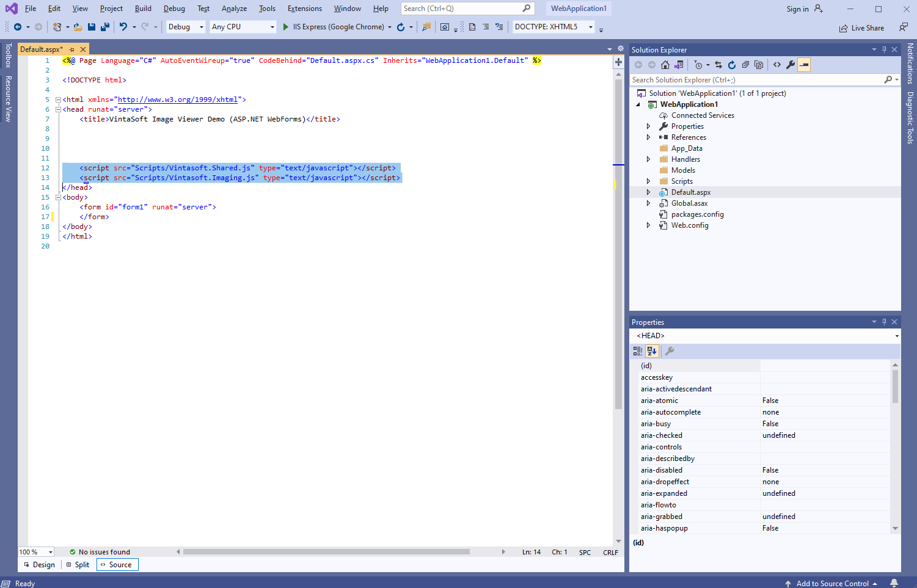The image size is (917, 588).
Task: Toggle Preview Selected Items in Solution Explorer
Action: tap(804, 65)
